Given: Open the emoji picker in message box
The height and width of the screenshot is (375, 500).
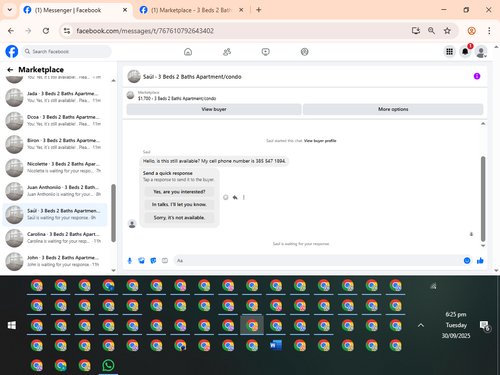Looking at the screenshot, I should [467, 261].
